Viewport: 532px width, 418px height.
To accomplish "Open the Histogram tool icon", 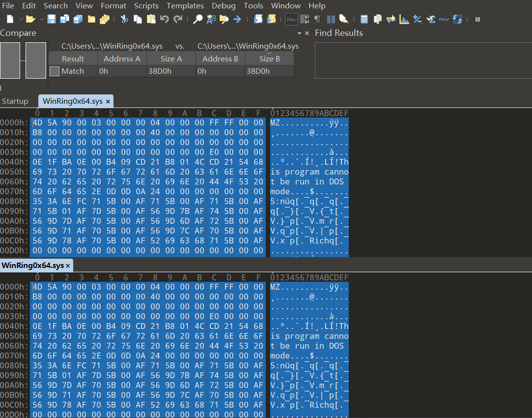I will pyautogui.click(x=404, y=19).
